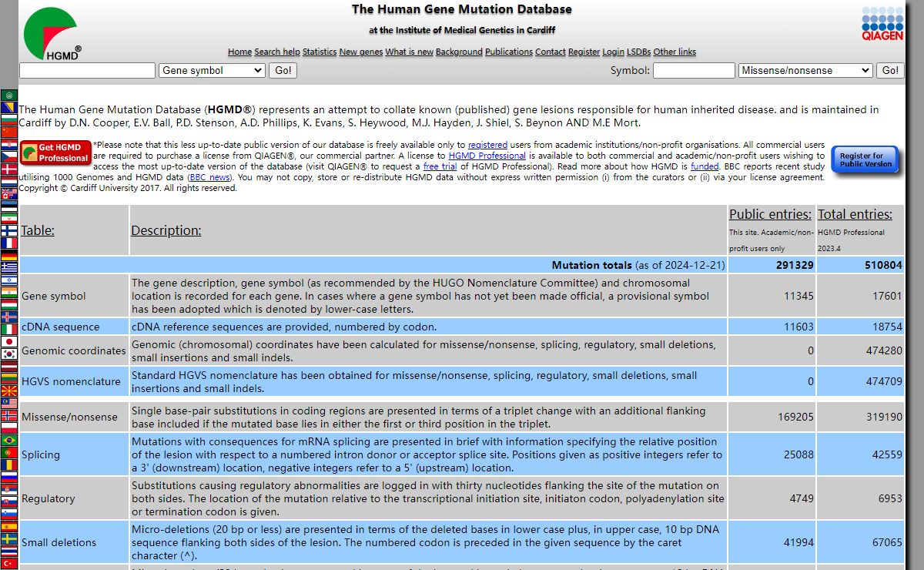Open the New genes navigation link
This screenshot has width=924, height=570.
[x=361, y=52]
